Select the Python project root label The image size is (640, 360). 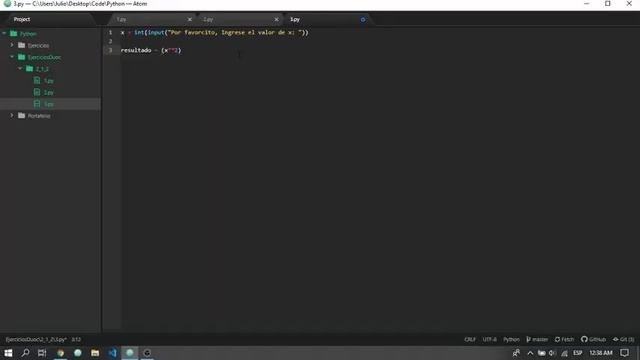tap(28, 34)
